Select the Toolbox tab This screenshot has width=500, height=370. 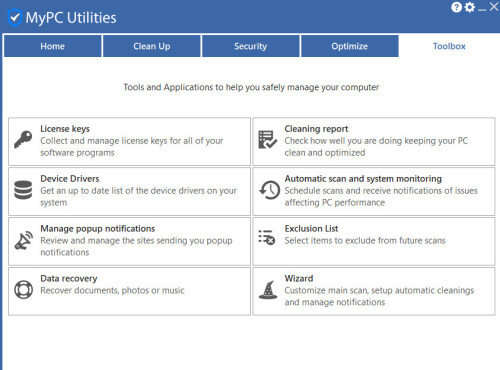(x=449, y=46)
